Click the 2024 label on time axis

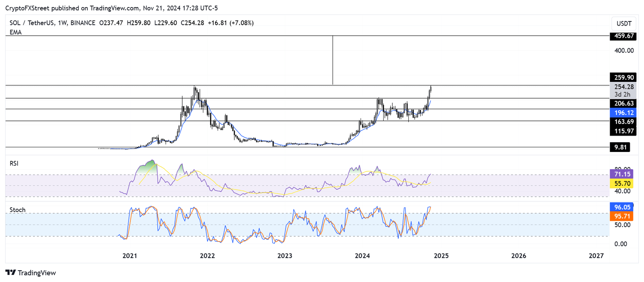point(363,256)
